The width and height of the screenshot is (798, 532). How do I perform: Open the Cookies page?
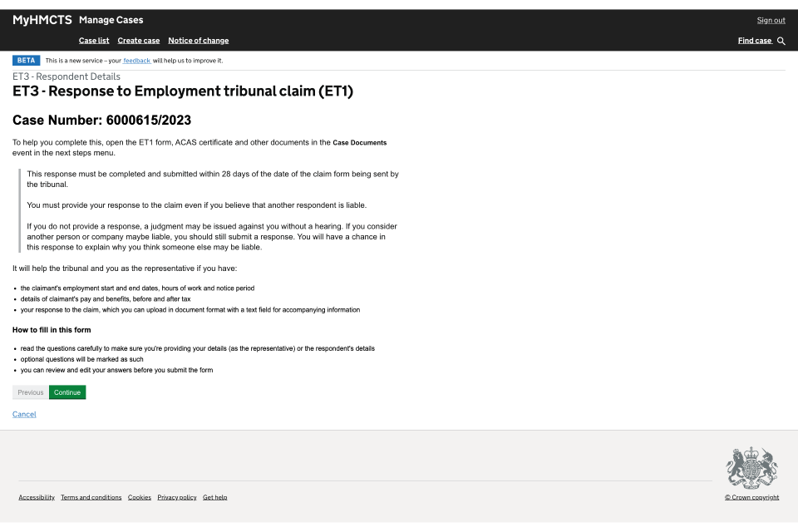coord(140,497)
